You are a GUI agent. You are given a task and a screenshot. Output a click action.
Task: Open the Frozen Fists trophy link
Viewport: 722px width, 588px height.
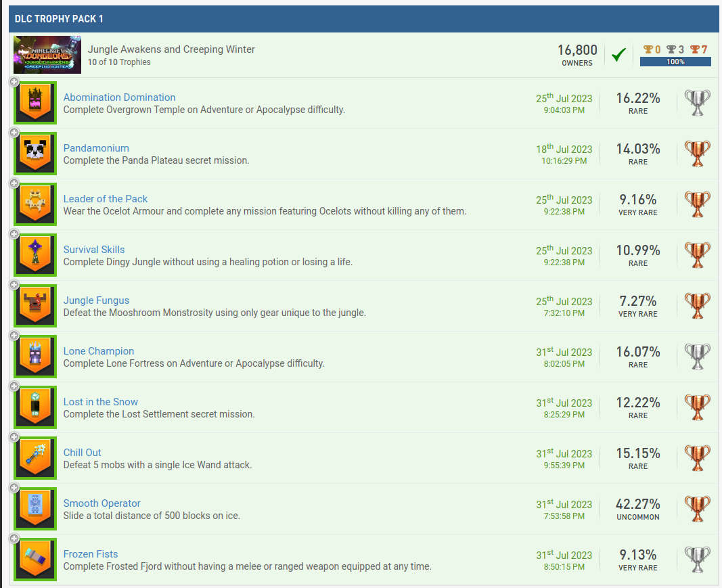click(91, 554)
